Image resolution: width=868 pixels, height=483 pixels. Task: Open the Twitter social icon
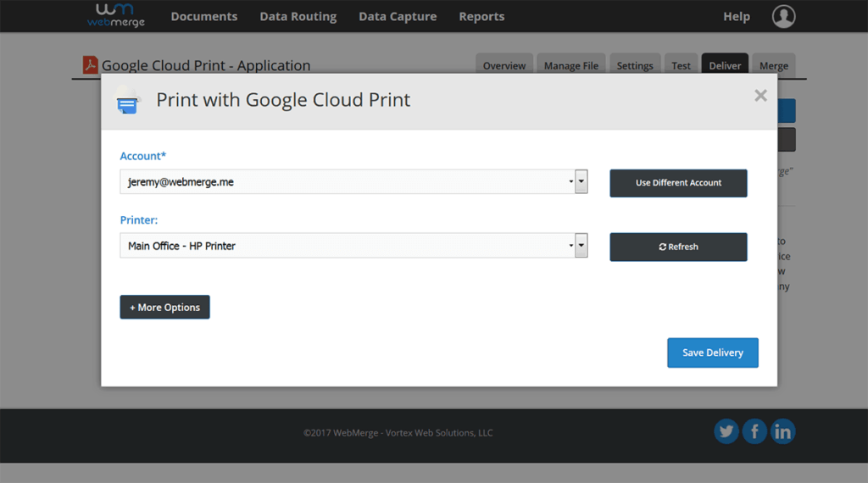pos(726,431)
